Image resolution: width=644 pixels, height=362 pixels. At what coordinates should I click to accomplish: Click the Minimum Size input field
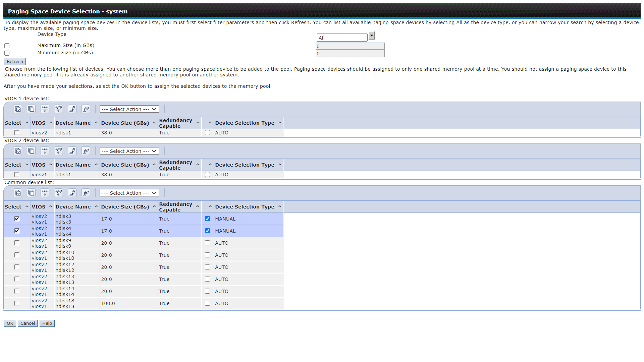point(350,54)
